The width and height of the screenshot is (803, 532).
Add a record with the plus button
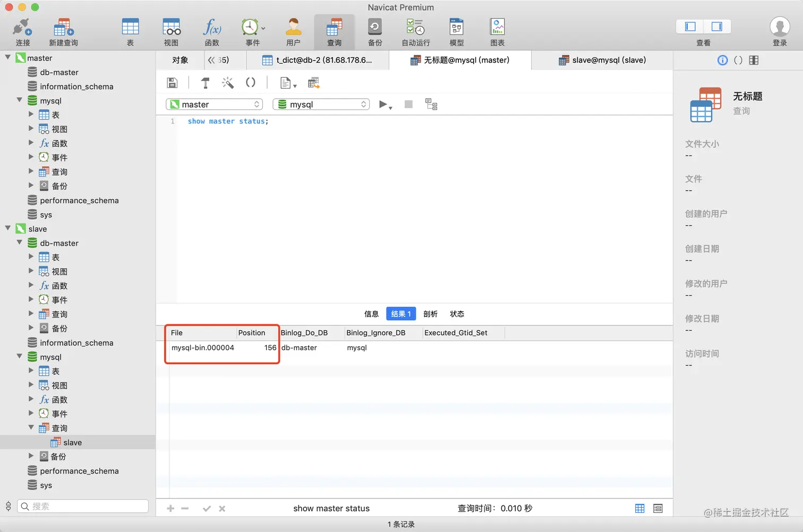click(x=170, y=509)
